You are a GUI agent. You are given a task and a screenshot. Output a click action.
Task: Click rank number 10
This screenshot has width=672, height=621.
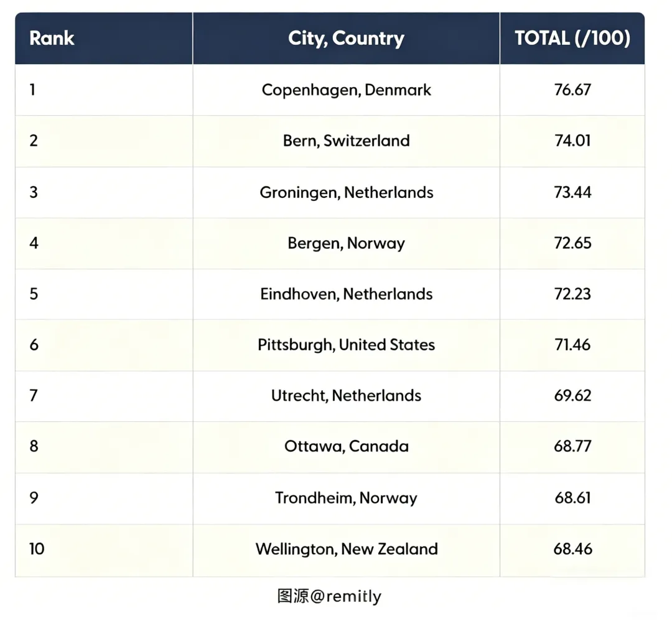(x=37, y=549)
